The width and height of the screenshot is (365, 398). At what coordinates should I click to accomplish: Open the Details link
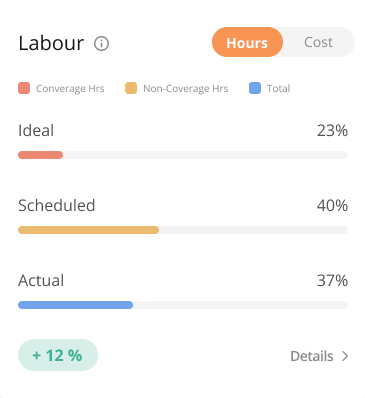pos(312,356)
